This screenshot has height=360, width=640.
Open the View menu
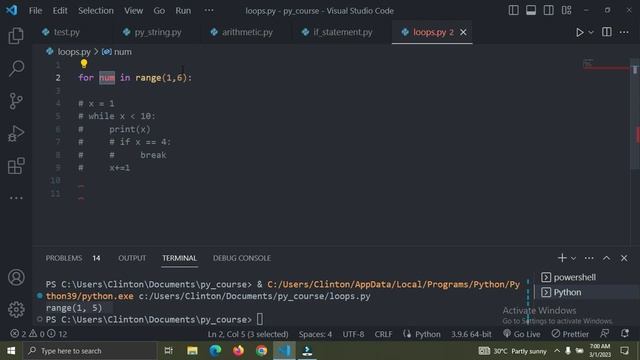133,11
